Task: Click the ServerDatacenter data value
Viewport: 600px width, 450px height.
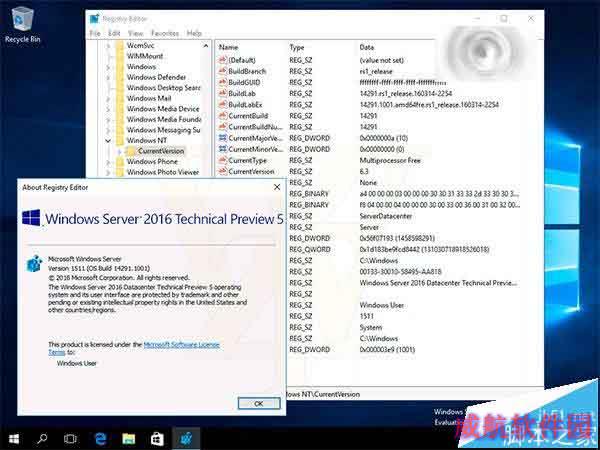Action: coord(386,216)
